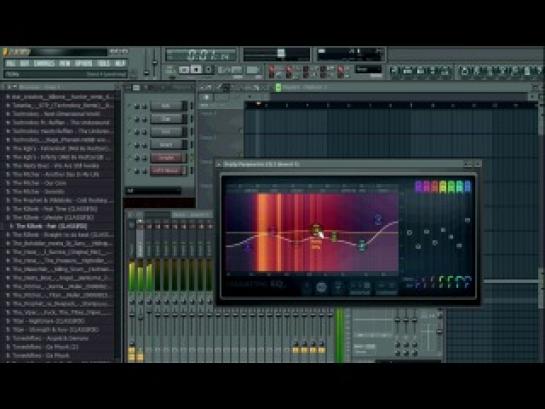Click the Play button in the transport
Image resolution: width=545 pixels, height=409 pixels.
coord(184,70)
